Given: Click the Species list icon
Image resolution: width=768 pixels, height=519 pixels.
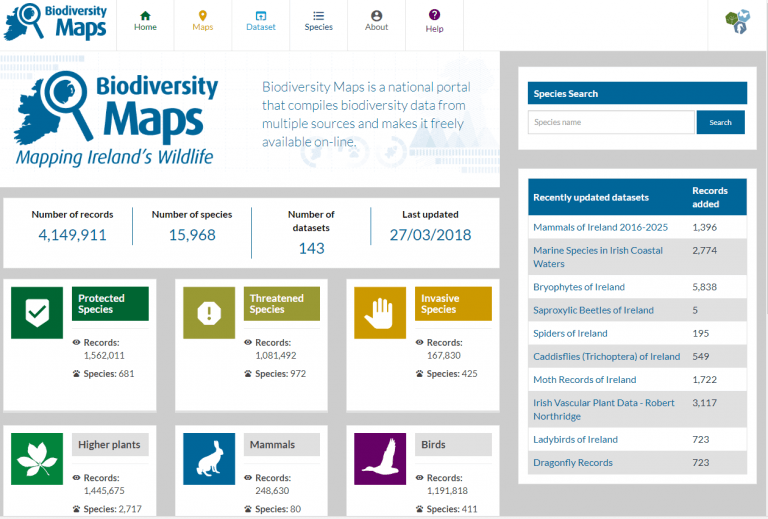Looking at the screenshot, I should [319, 16].
